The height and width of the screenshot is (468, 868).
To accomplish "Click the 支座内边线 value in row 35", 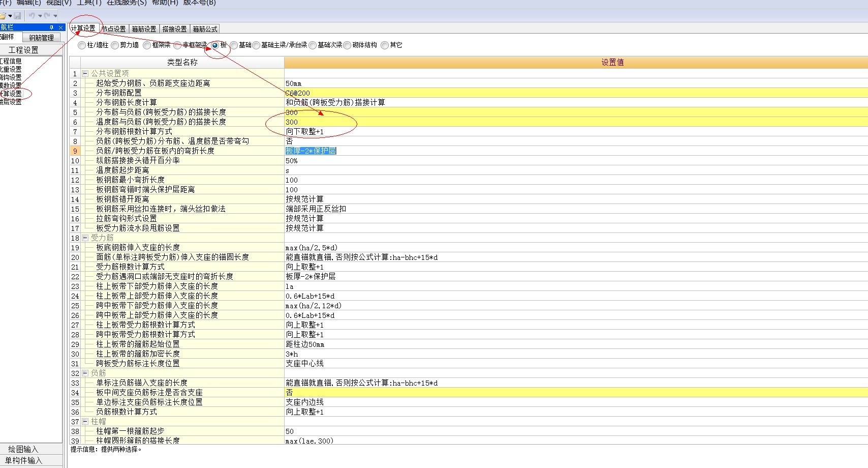I will click(x=576, y=402).
